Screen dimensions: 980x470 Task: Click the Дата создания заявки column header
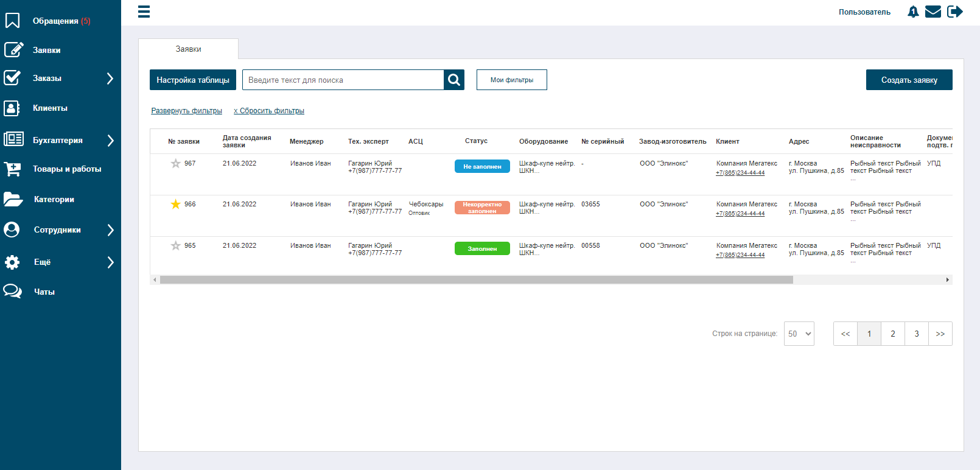click(x=247, y=141)
